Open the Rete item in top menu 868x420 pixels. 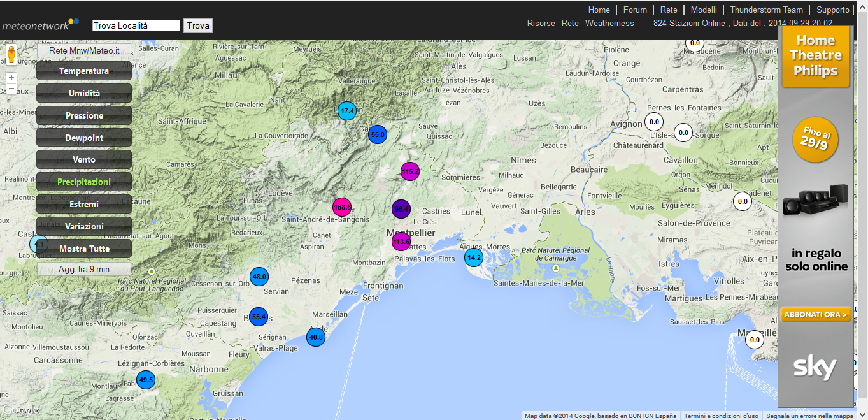(669, 10)
